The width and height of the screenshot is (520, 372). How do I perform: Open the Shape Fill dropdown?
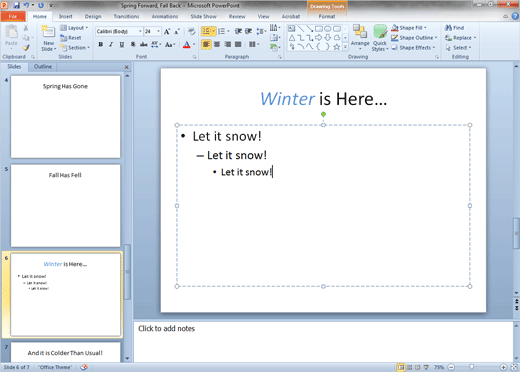(x=409, y=28)
